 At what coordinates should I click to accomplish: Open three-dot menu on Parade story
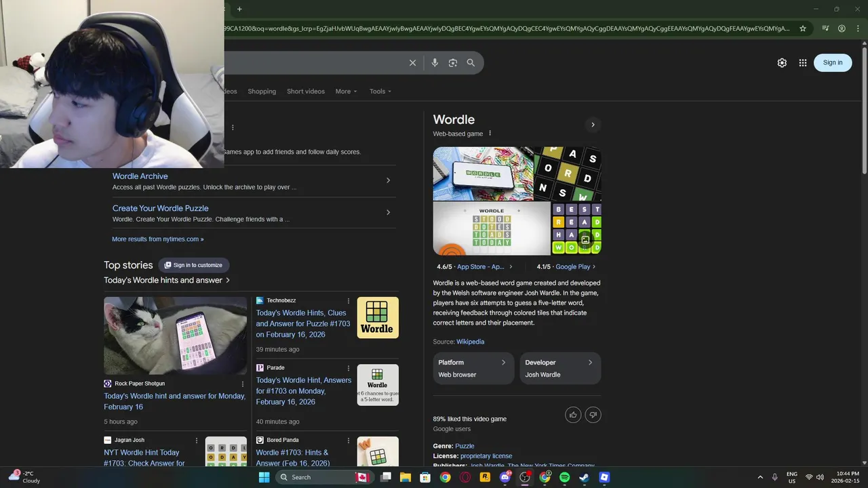click(349, 368)
